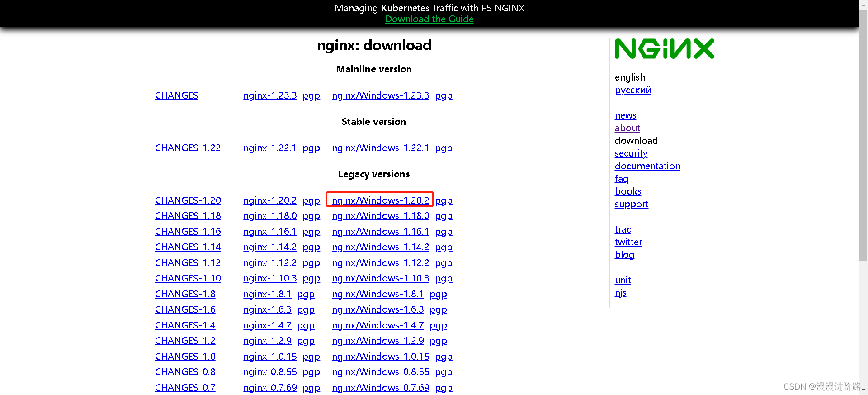The width and height of the screenshot is (868, 395).
Task: Open CHANGES-1.12 changelog
Action: (188, 263)
